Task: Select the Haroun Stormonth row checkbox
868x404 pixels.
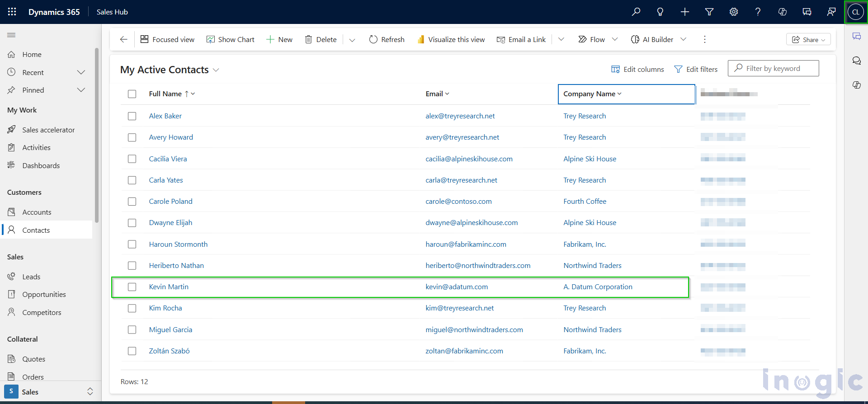Action: (x=132, y=244)
